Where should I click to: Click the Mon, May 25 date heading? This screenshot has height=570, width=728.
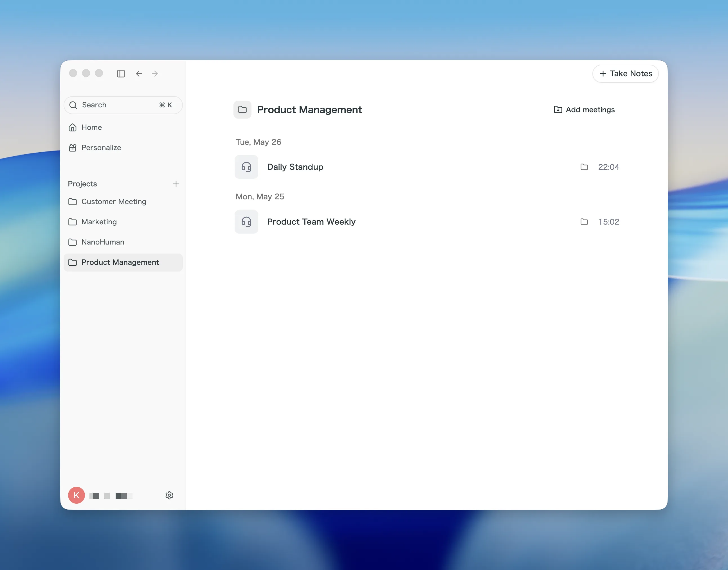260,196
